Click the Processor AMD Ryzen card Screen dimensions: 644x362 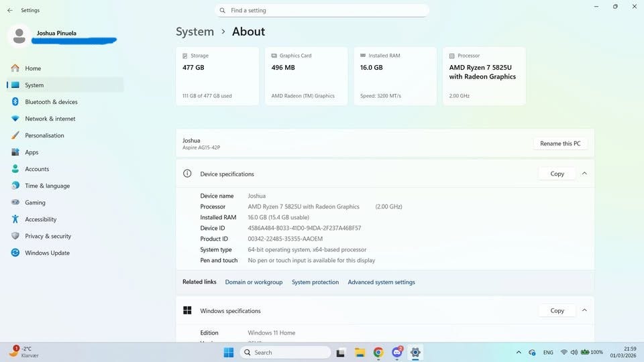[484, 76]
